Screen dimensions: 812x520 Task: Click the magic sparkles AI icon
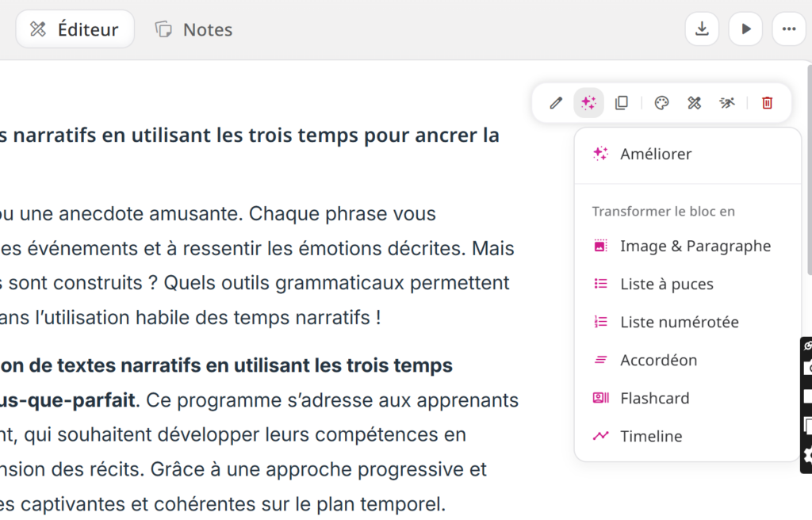coord(588,103)
